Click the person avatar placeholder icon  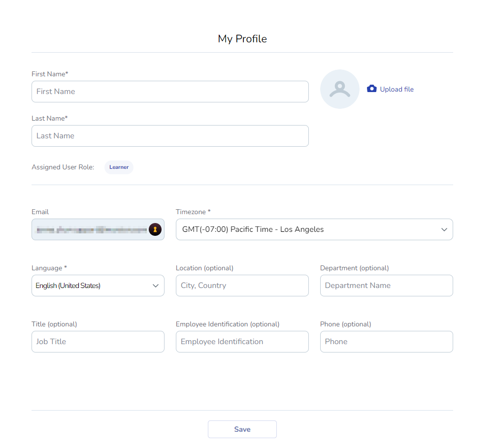click(x=339, y=89)
